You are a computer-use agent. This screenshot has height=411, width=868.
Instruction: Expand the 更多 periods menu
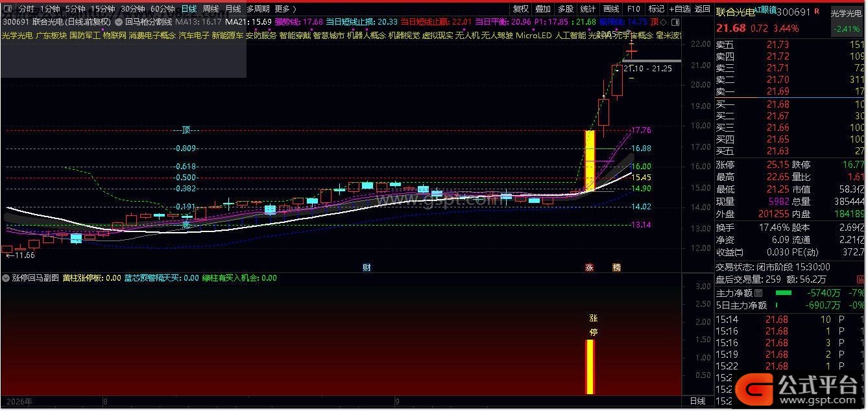pyautogui.click(x=285, y=9)
